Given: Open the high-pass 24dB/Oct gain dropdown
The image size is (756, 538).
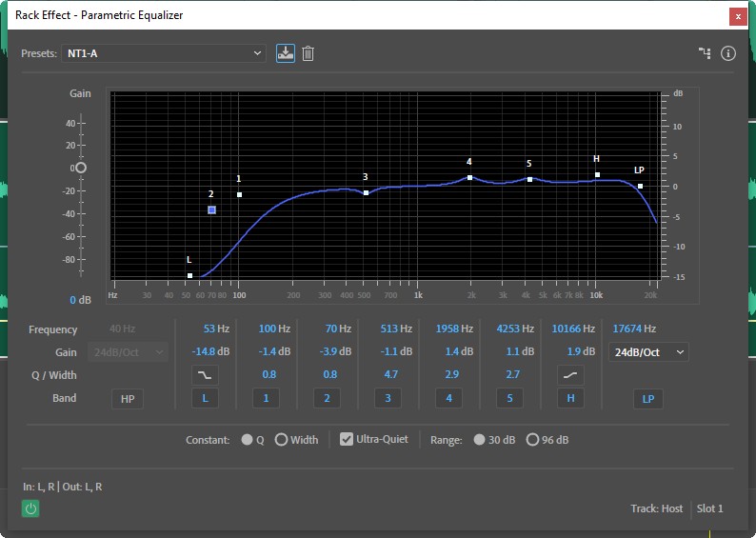Looking at the screenshot, I should [128, 352].
